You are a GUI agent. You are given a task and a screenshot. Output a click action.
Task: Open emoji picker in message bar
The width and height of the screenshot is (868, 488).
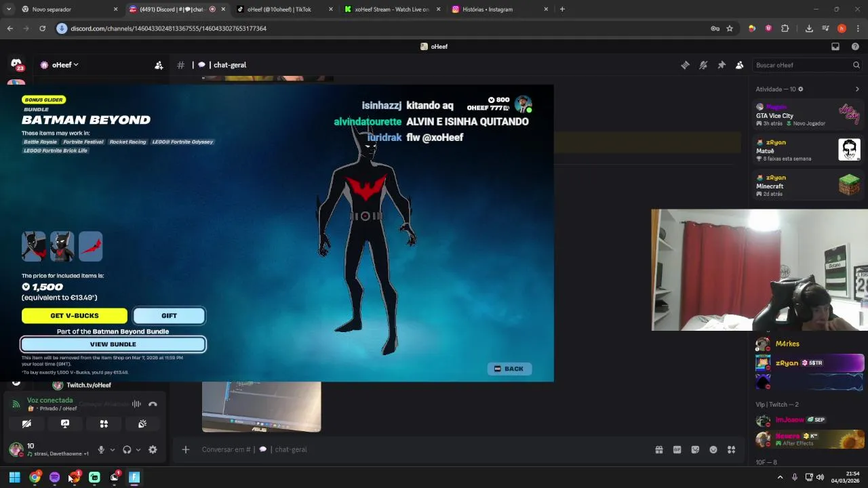(713, 449)
